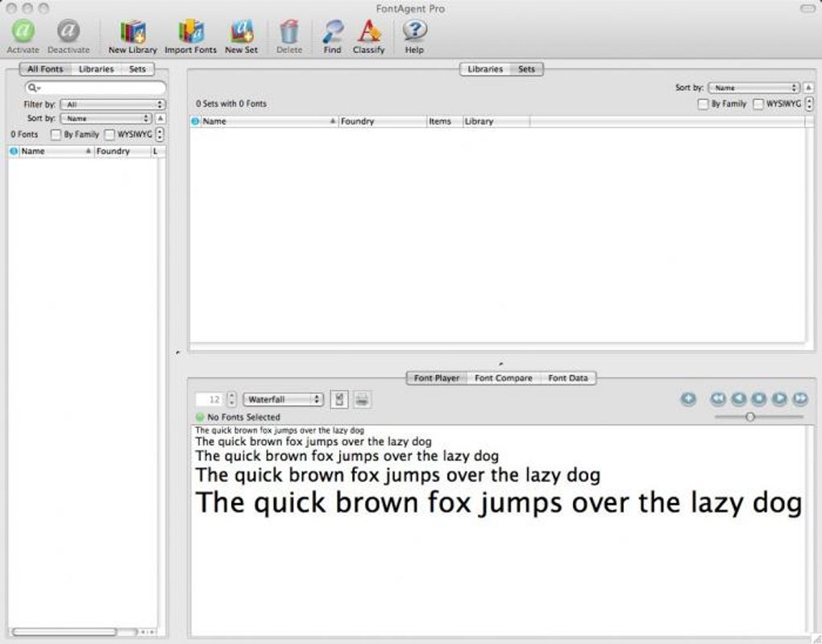Click the font size stepper in Font Player
This screenshot has height=644, width=822.
232,400
